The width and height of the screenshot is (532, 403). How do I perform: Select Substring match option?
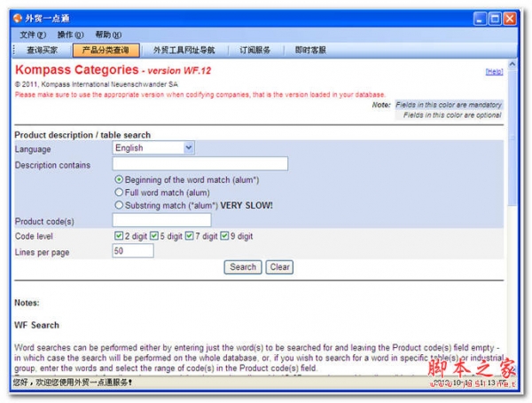tap(119, 205)
